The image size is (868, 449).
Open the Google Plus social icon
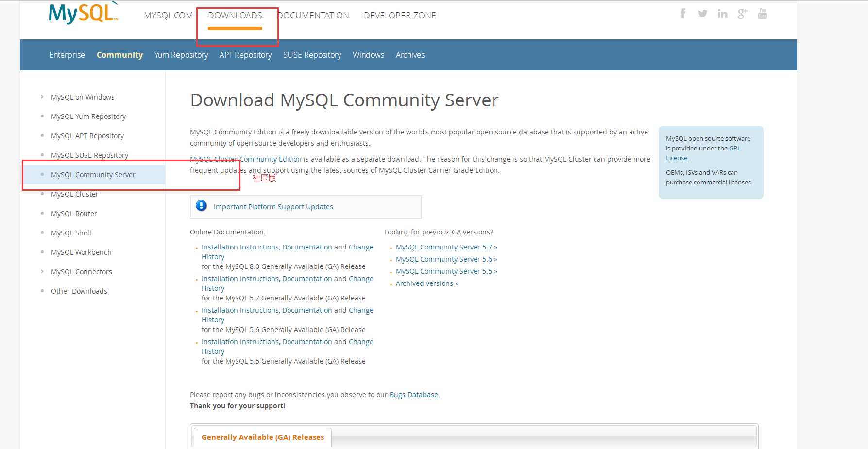point(742,14)
